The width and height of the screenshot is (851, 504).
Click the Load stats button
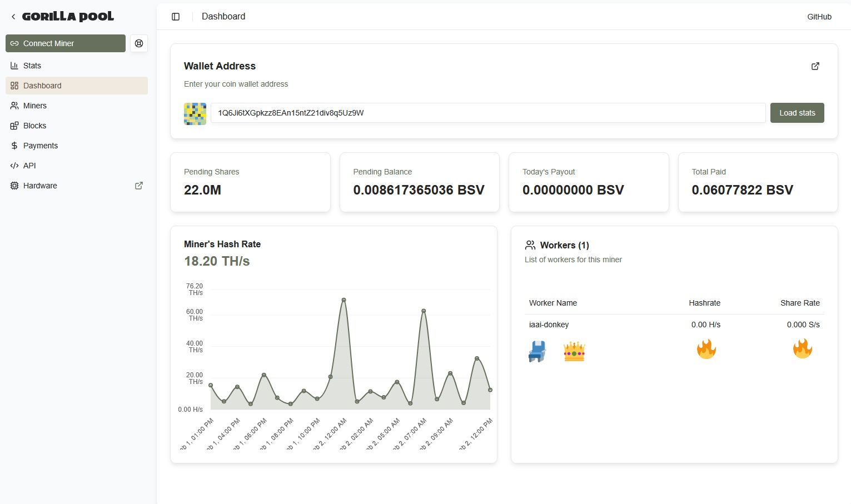797,113
